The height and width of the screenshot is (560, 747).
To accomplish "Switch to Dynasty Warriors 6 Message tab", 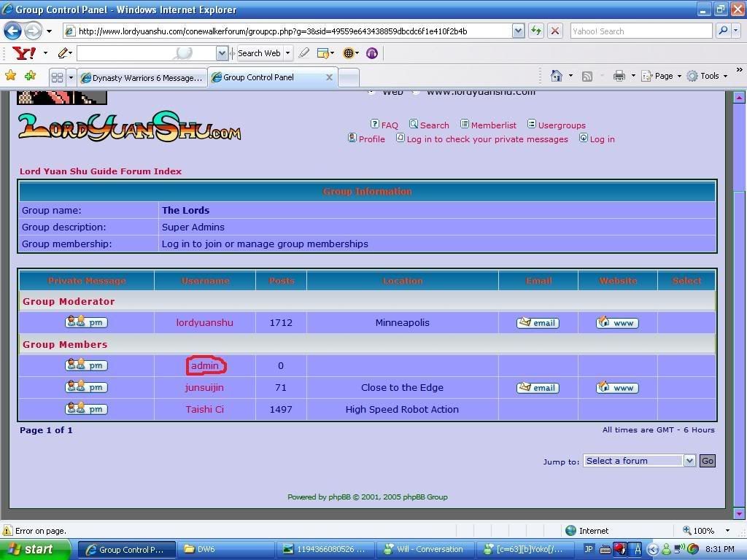I will (x=142, y=77).
